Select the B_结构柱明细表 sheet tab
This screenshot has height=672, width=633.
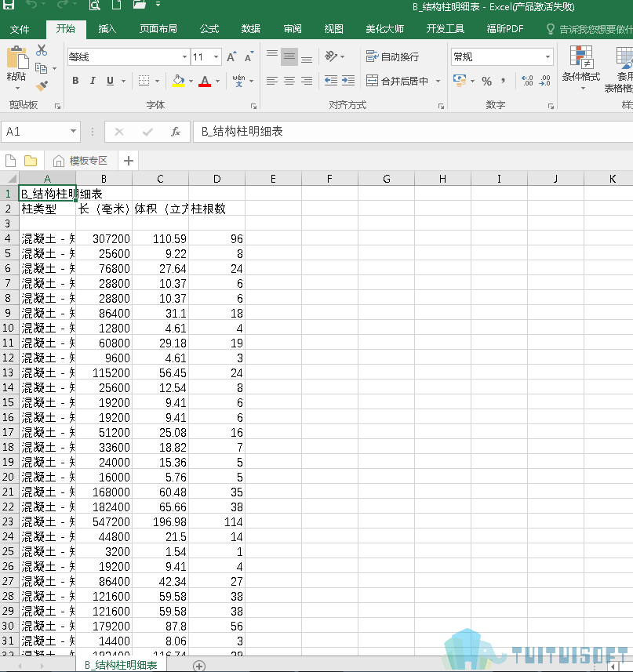coord(121,665)
